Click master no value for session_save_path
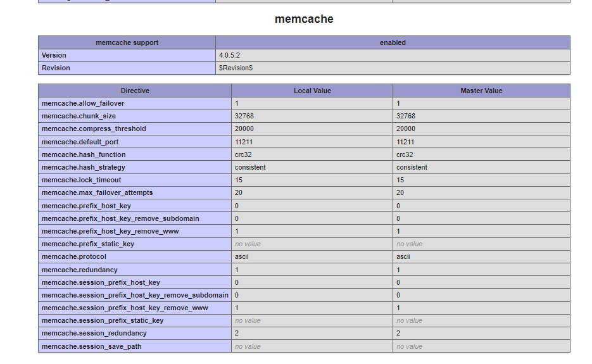592x364 pixels. coord(409,347)
